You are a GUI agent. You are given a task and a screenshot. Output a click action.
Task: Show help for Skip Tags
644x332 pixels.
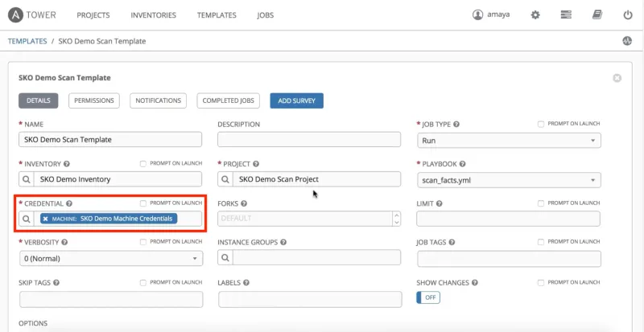tap(56, 283)
